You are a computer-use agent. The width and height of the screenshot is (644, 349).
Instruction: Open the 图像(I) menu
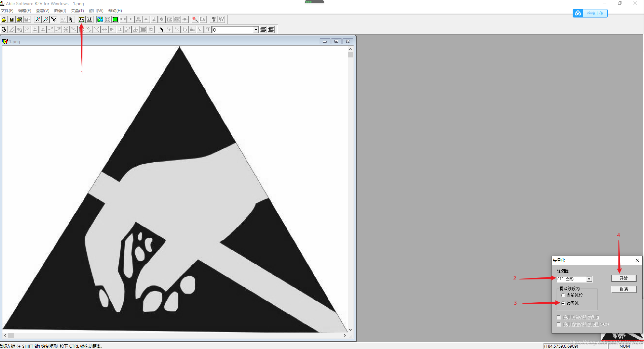60,11
